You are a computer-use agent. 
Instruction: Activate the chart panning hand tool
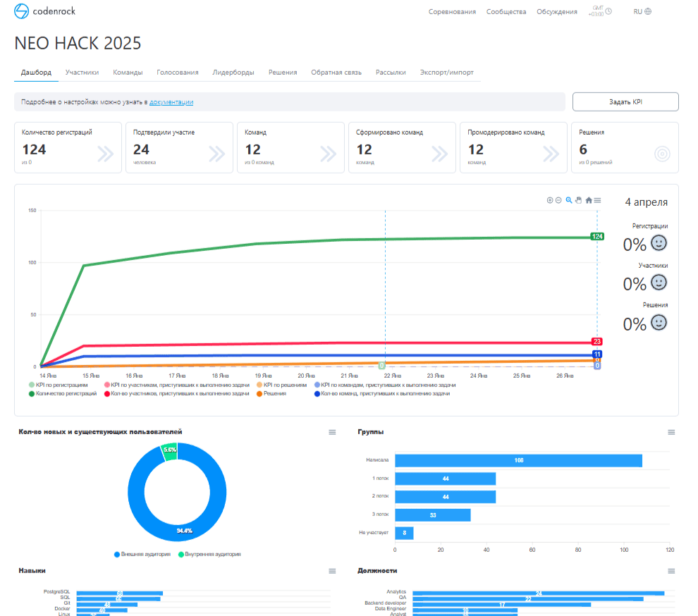tap(578, 200)
